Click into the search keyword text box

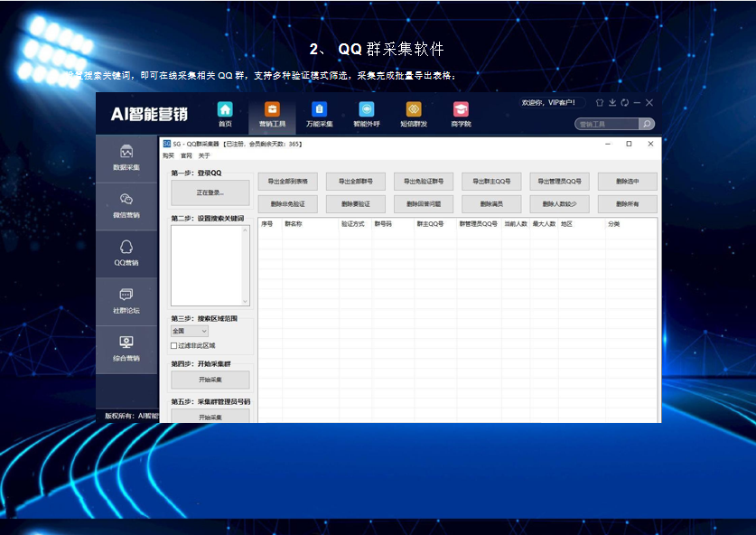[206, 266]
